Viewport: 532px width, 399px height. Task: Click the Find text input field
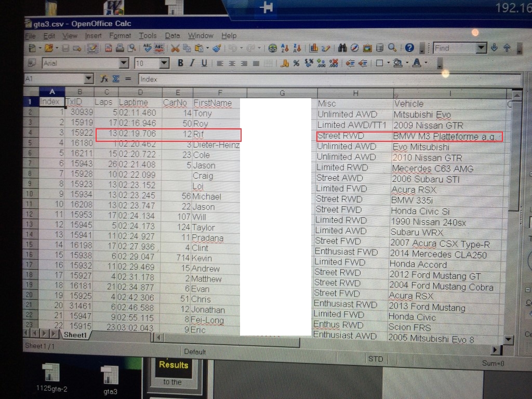click(x=455, y=48)
